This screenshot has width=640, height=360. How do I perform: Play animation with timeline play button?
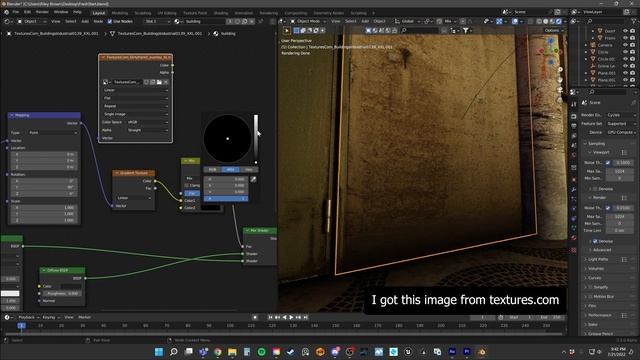pos(291,317)
